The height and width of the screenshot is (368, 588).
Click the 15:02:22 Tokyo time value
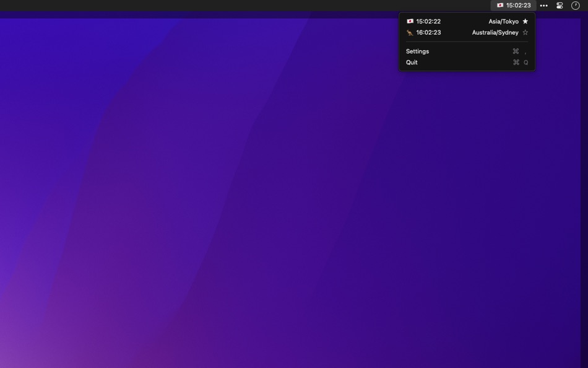tap(428, 22)
